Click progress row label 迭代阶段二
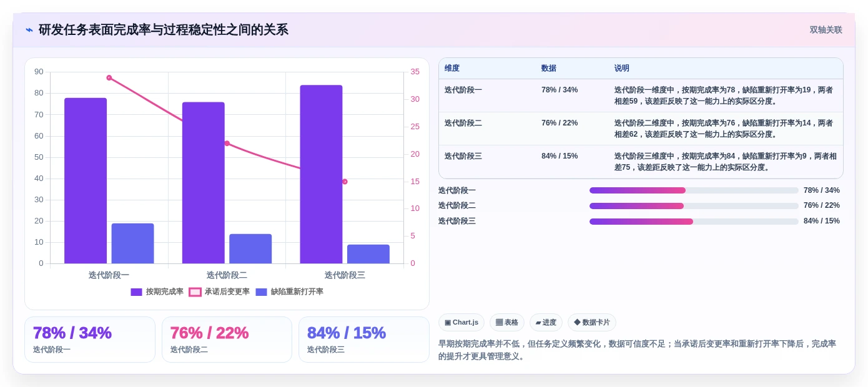Image resolution: width=868 pixels, height=387 pixels. pyautogui.click(x=457, y=205)
